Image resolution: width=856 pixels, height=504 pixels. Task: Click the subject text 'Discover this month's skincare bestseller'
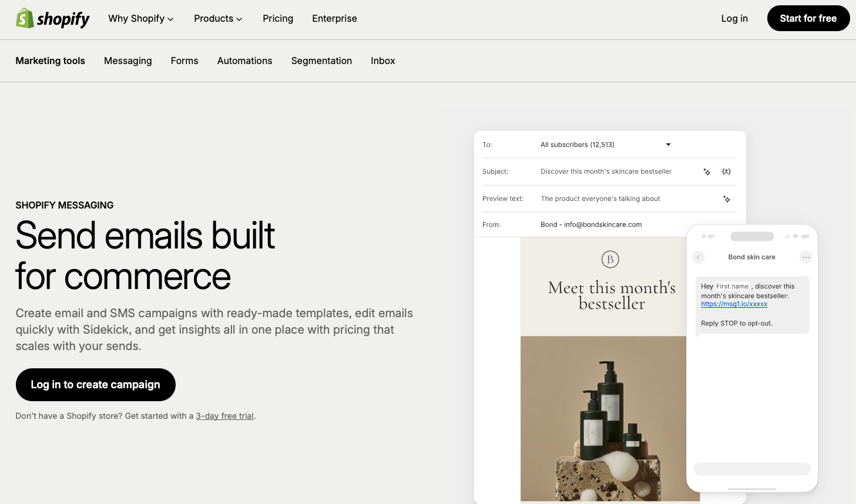click(x=606, y=172)
